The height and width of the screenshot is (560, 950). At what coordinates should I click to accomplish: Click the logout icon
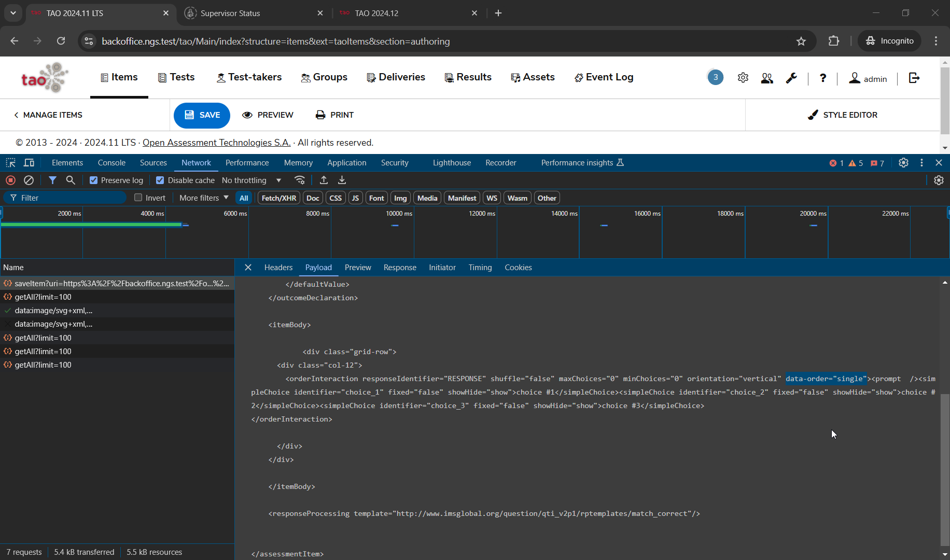pyautogui.click(x=914, y=78)
